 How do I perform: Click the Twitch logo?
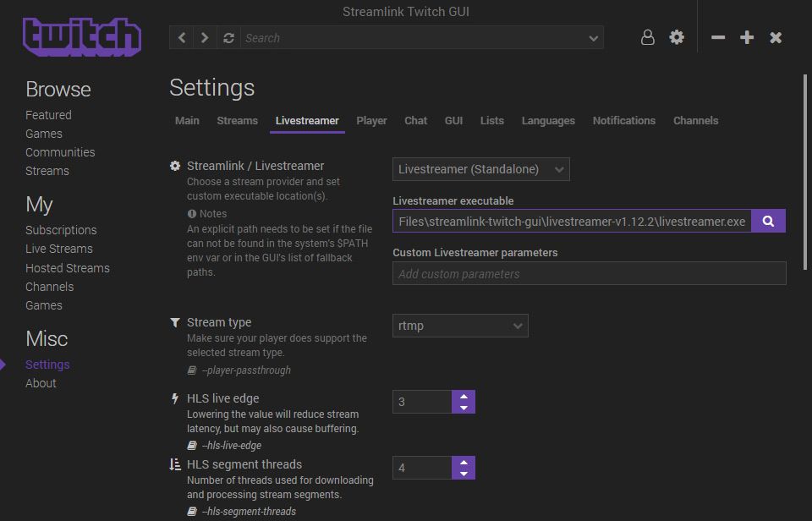coord(82,36)
